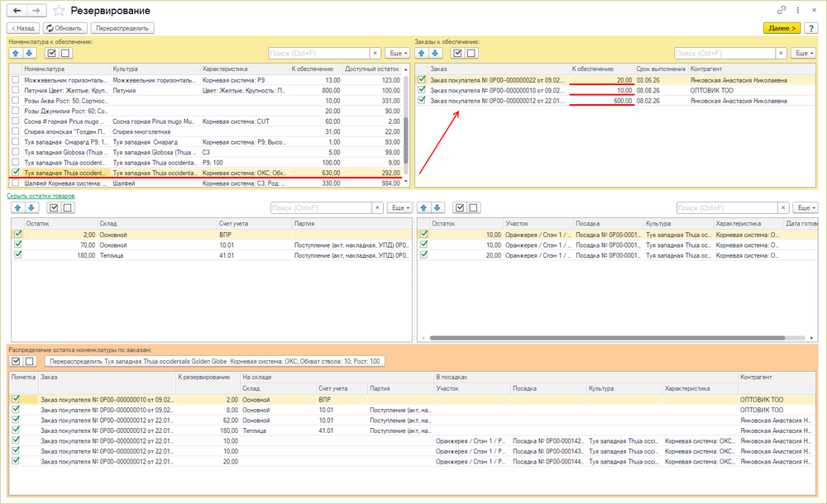Uncheck the Теплица 180,00 stock row
This screenshot has width=827, height=504.
[x=18, y=254]
